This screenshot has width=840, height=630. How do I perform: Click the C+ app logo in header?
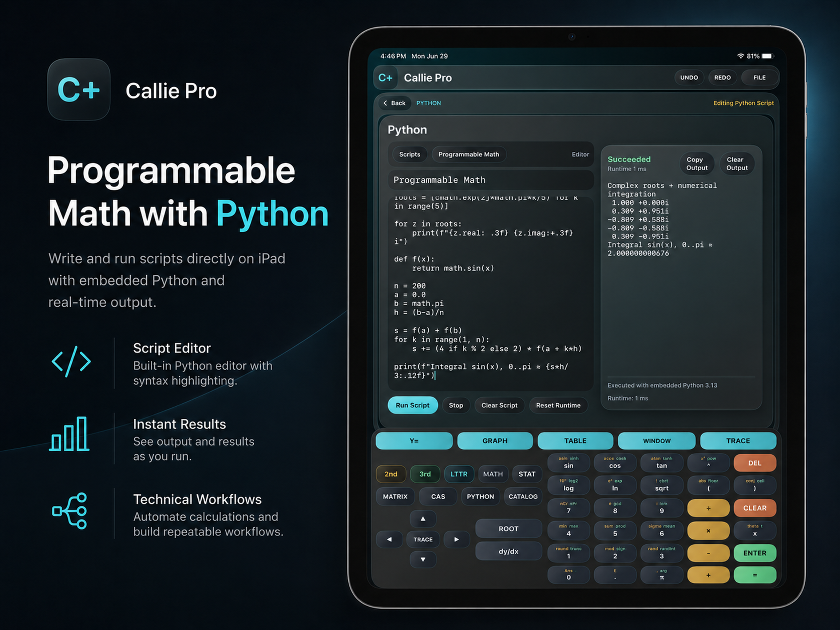pos(386,78)
